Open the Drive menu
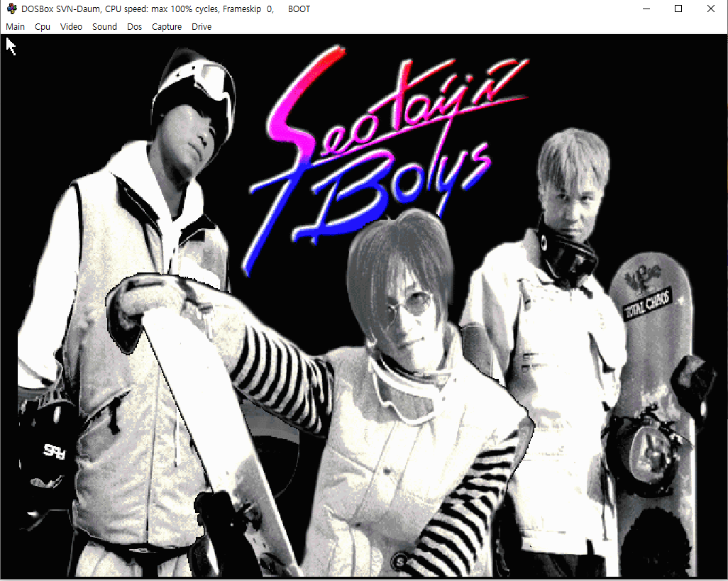 [x=202, y=26]
